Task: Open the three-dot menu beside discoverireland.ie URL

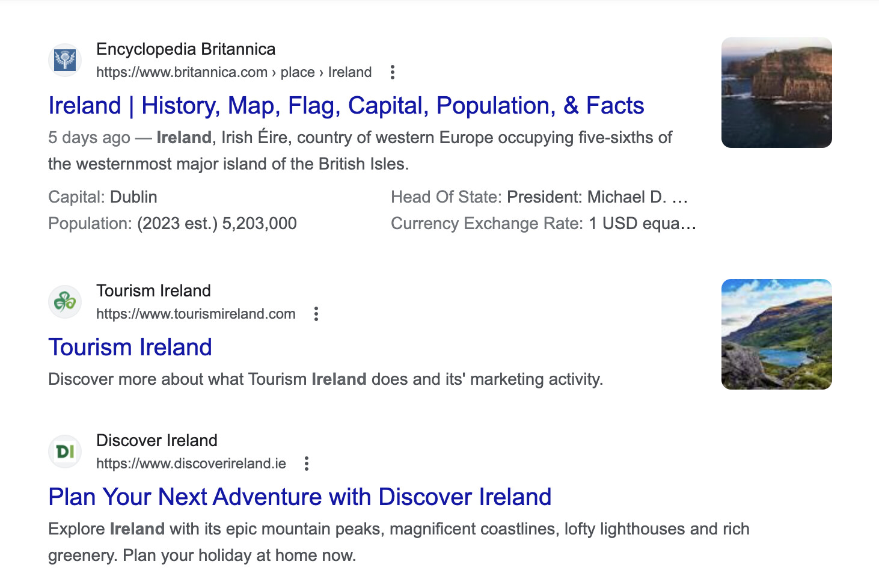Action: [307, 464]
